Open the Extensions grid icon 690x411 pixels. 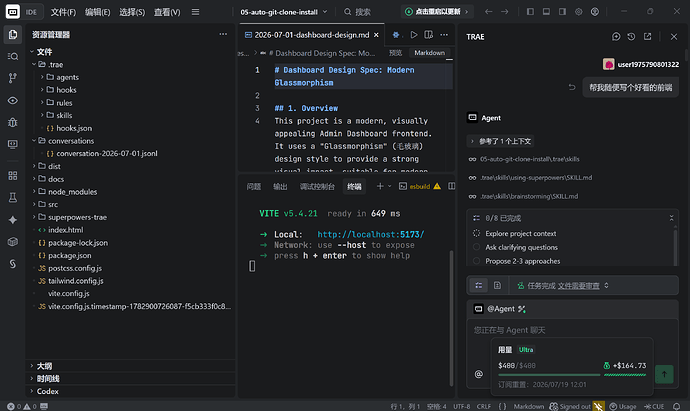[x=13, y=176]
